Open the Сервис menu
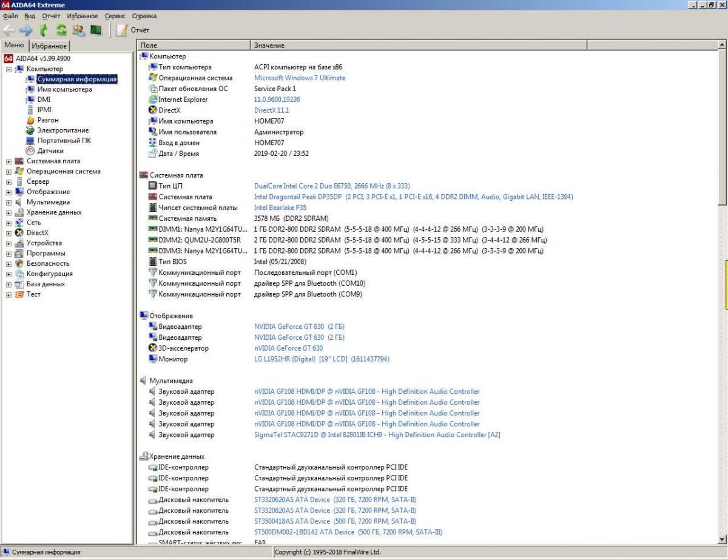Image resolution: width=728 pixels, height=560 pixels. pos(115,16)
